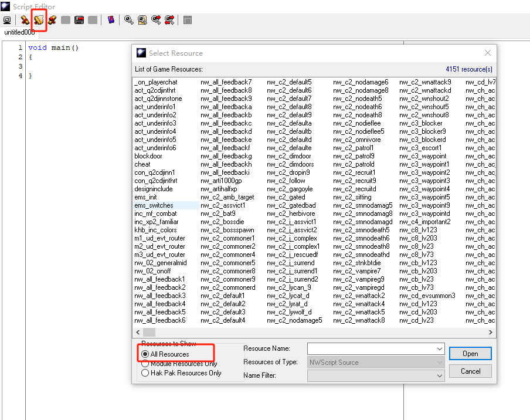Viewport: 530px width, 420px height.
Task: Select the nw_arti1000gp resource
Action: 221,181
